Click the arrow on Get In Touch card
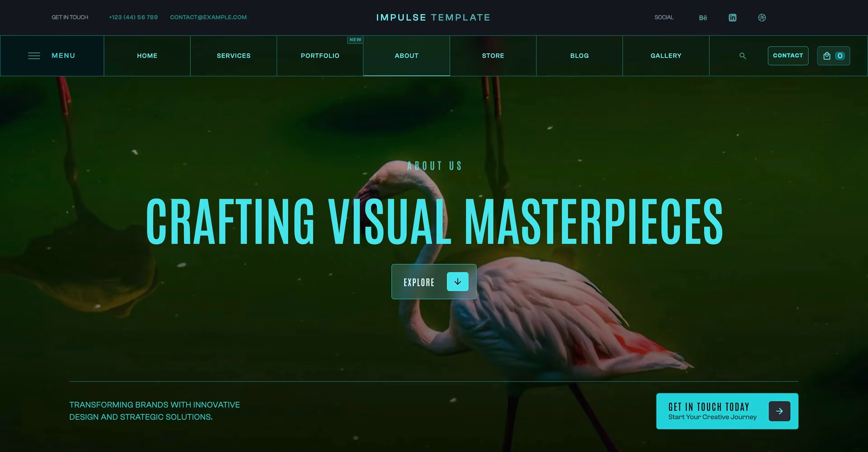 pos(779,411)
